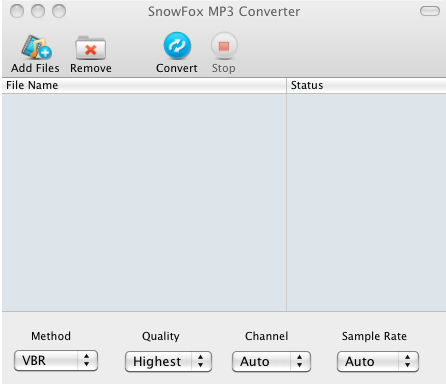Screen dimensions: 446x384
Task: Open the Sample Rate dropdown showing Auto
Action: (378, 361)
